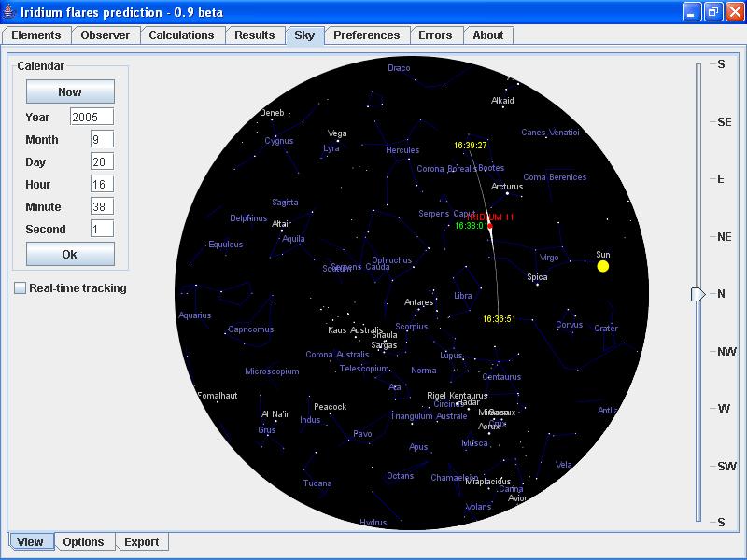747x560 pixels.
Task: Minimize the Iridium flares prediction window
Action: point(692,11)
